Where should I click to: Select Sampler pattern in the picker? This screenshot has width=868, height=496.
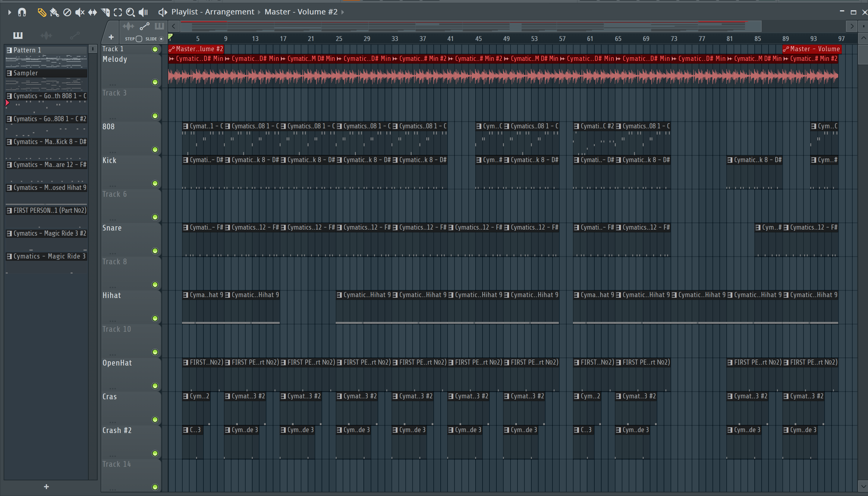[x=26, y=73]
